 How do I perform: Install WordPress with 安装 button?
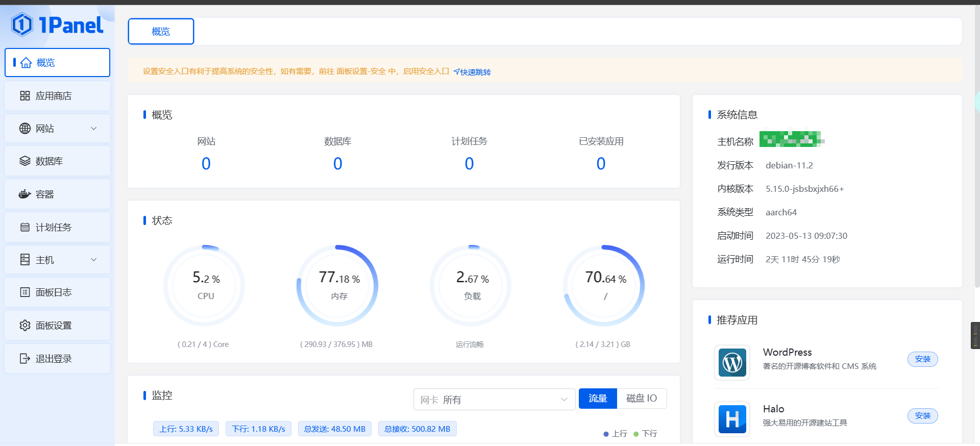point(923,359)
